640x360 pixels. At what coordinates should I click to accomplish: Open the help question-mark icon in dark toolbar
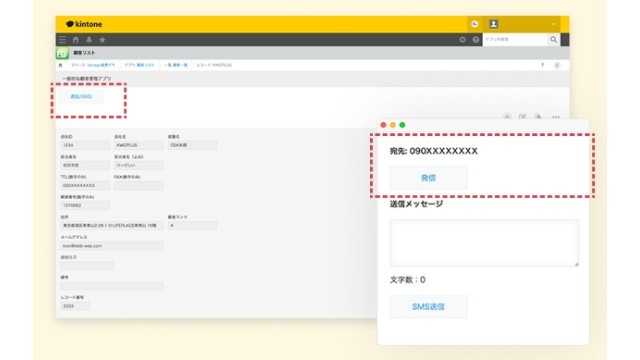(x=476, y=40)
